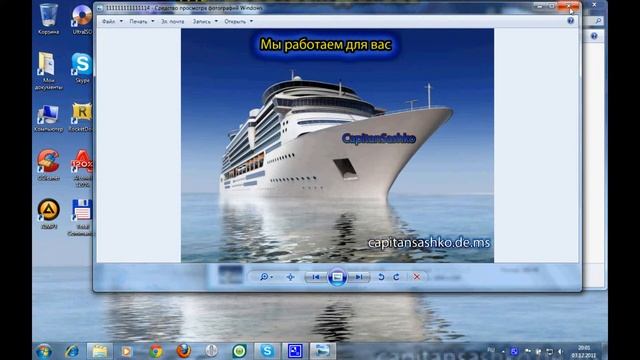Click the help icon in the background window
The height and width of the screenshot is (360, 640).
coord(594,36)
